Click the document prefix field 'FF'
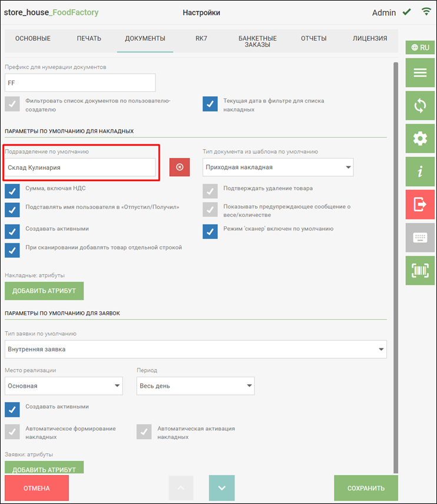The width and height of the screenshot is (437, 504). (x=80, y=83)
